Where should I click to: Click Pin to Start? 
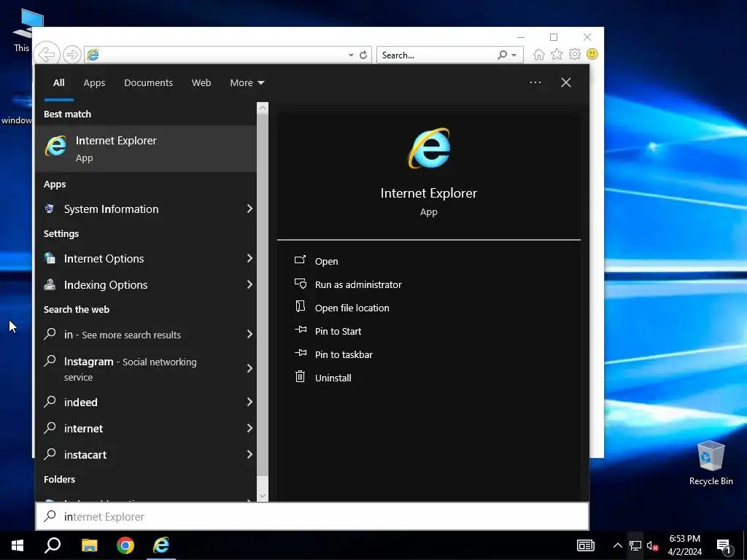click(338, 331)
